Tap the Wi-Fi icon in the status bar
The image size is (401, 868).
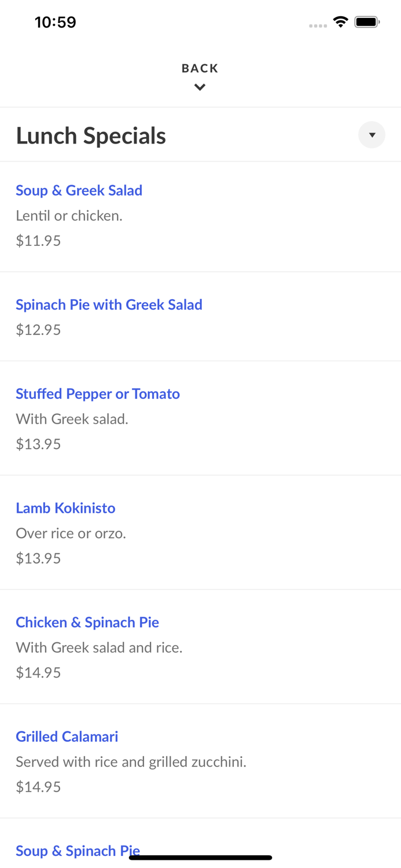coord(340,21)
